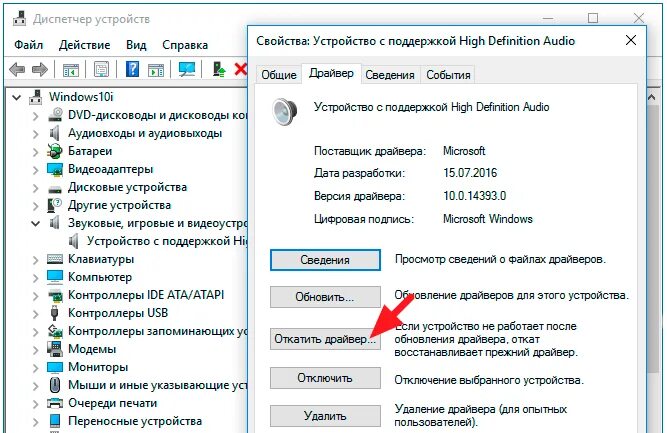Click the Удалить button
667x433 pixels.
pos(325,416)
